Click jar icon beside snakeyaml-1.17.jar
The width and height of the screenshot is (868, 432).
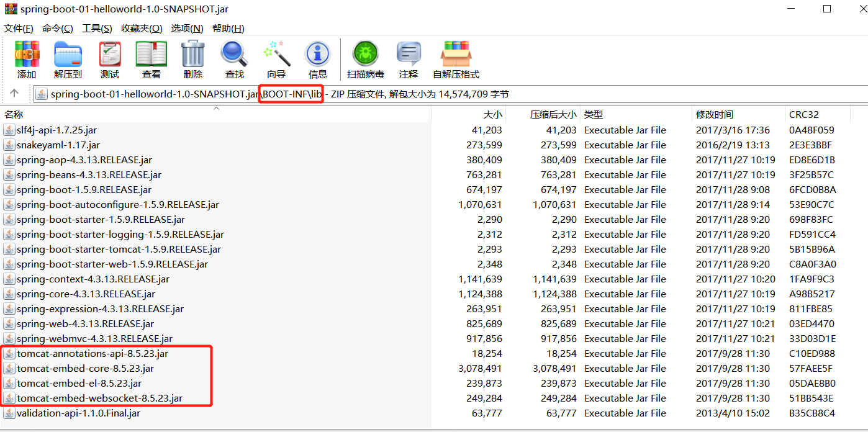point(9,145)
